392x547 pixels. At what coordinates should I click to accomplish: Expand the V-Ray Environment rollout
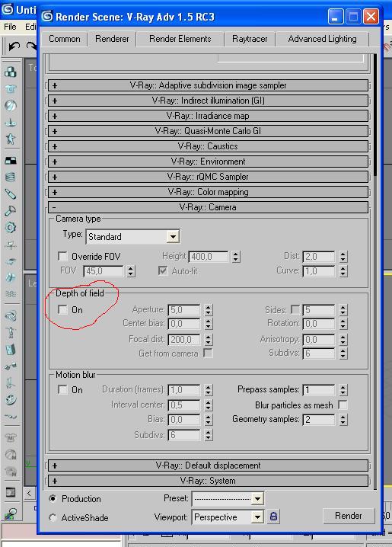pyautogui.click(x=208, y=162)
